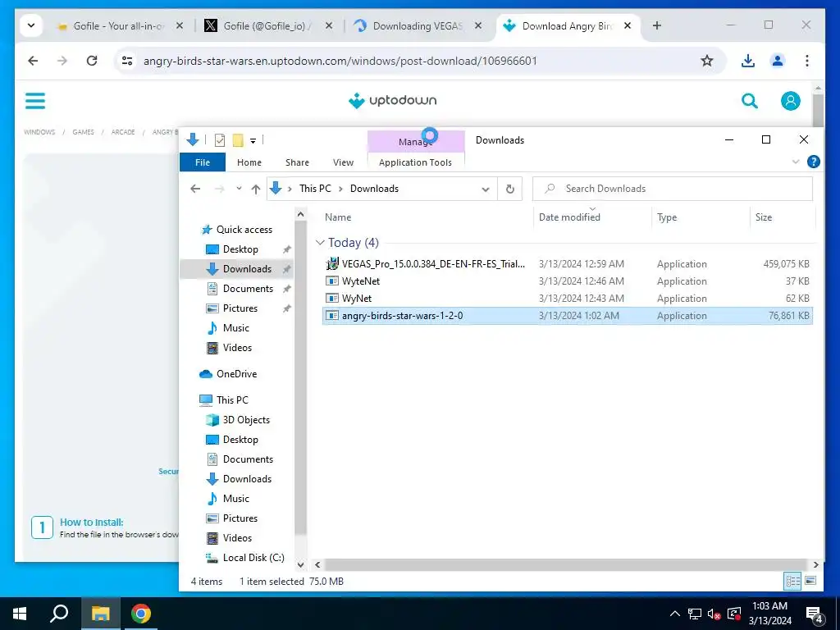This screenshot has height=630, width=840.
Task: Navigate back in File Explorer
Action: [x=195, y=189]
